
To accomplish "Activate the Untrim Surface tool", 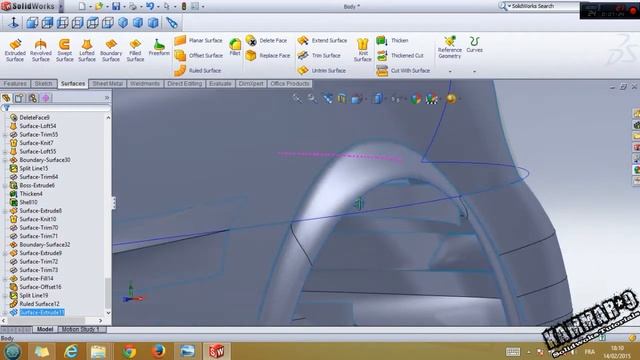I will [x=322, y=71].
